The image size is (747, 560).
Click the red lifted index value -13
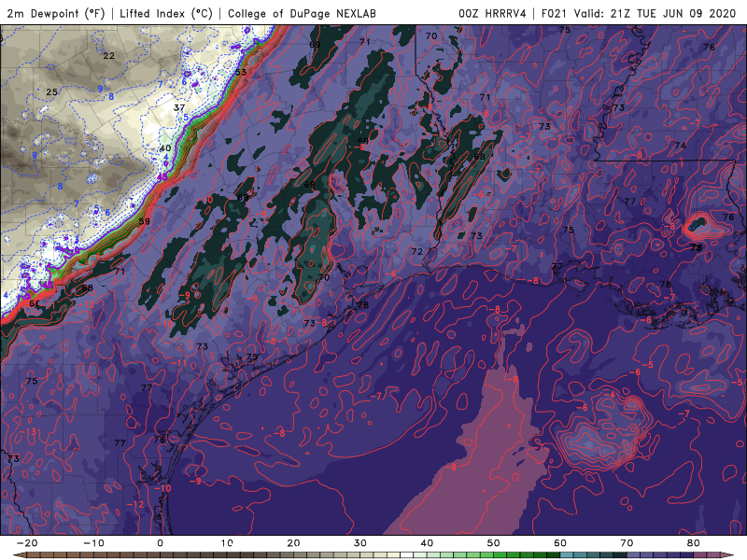click(28, 432)
